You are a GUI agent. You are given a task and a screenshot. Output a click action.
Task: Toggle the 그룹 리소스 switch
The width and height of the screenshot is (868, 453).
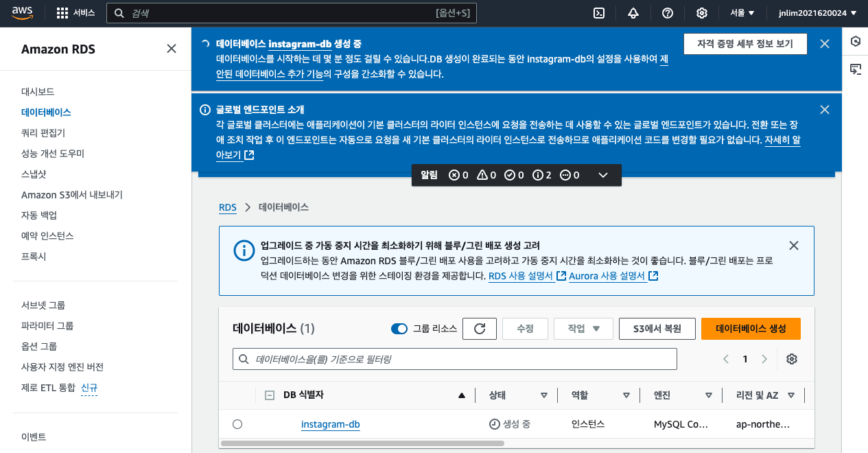coord(399,329)
